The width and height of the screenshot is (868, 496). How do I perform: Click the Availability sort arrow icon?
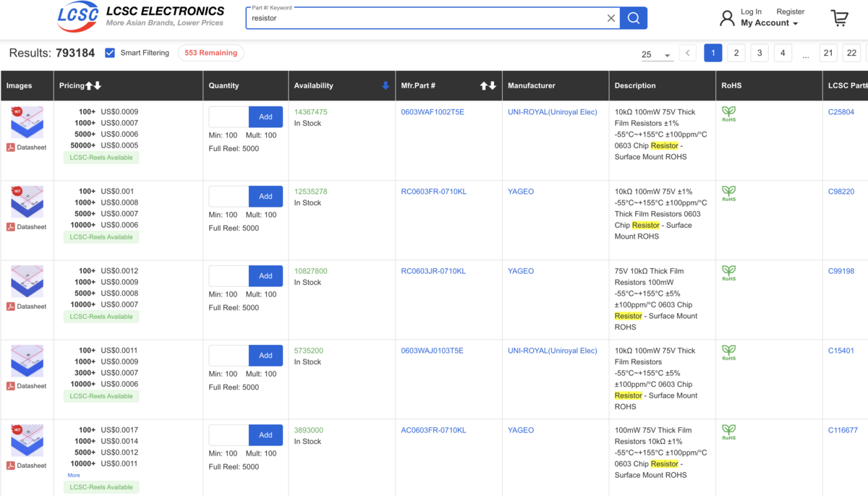[x=386, y=85]
